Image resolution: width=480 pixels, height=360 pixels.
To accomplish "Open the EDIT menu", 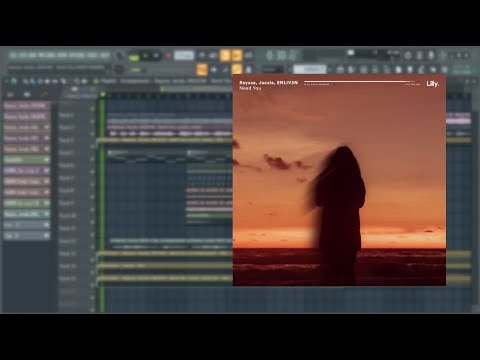I will click(23, 55).
